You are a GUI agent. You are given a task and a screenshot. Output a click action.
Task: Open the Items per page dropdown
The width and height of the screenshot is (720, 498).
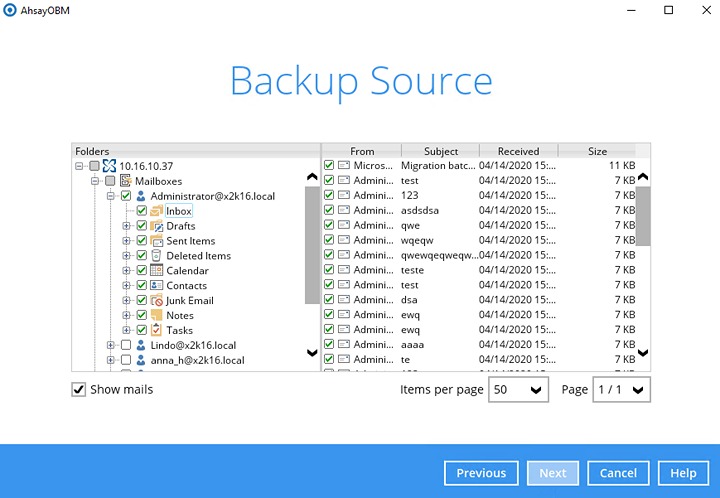(x=518, y=389)
